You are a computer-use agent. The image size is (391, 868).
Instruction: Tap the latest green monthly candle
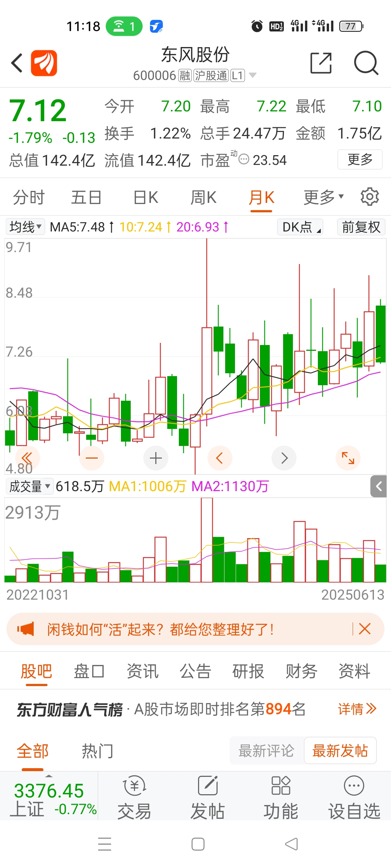point(381,333)
